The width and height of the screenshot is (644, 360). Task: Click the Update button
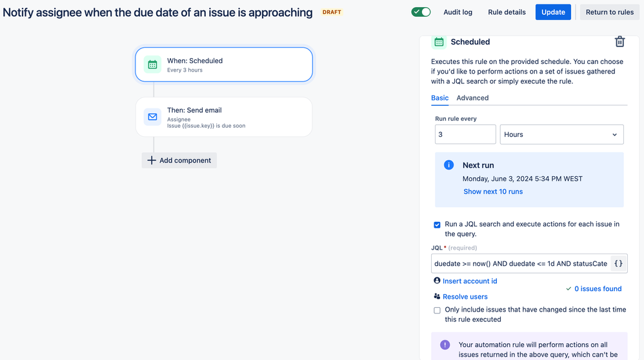pos(553,12)
